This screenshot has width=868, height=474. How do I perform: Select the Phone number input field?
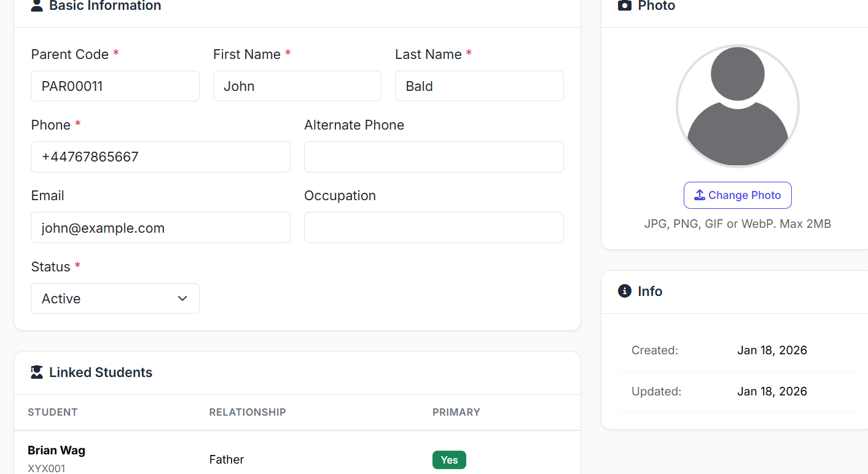point(160,157)
